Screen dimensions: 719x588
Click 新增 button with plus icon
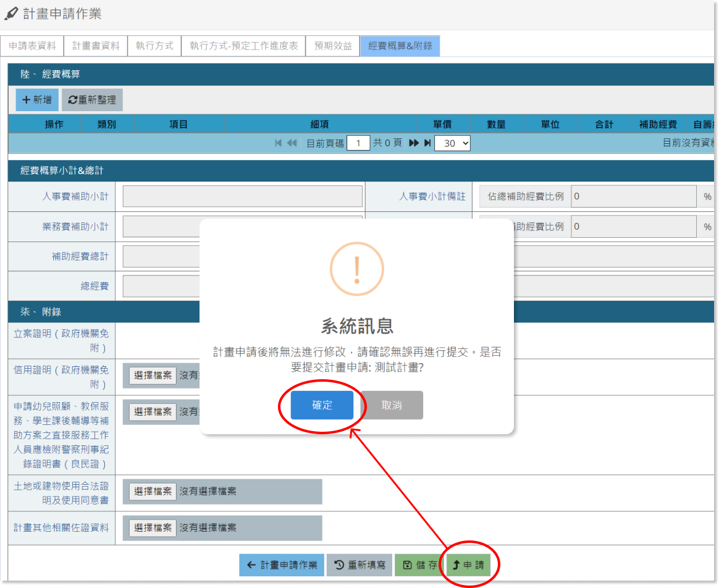37,99
